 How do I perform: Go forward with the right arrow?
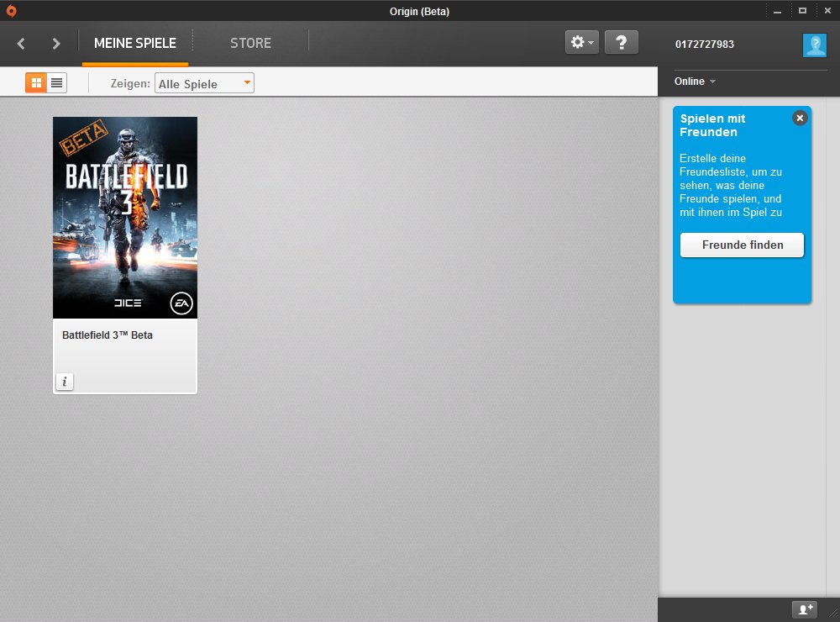pos(55,44)
